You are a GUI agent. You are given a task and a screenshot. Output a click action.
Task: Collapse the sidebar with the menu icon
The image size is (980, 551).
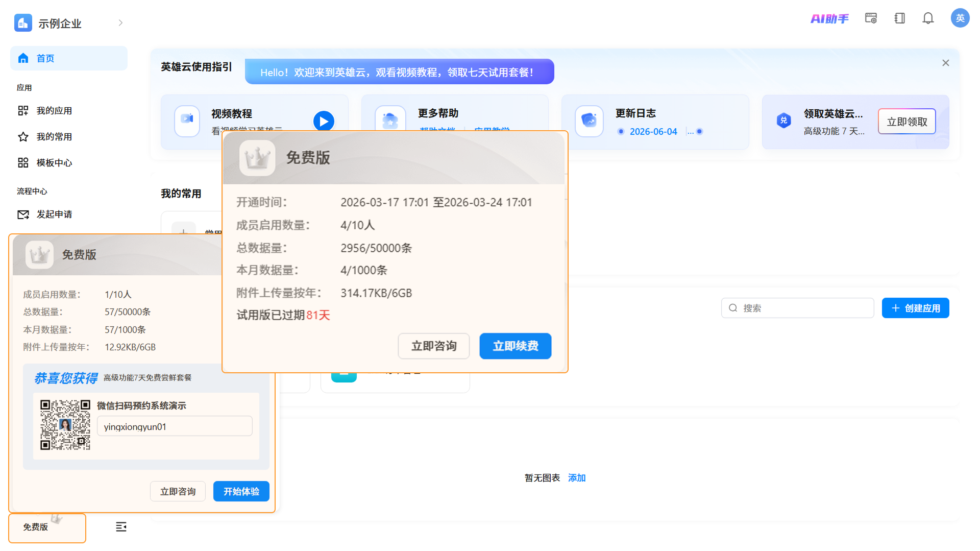(121, 527)
